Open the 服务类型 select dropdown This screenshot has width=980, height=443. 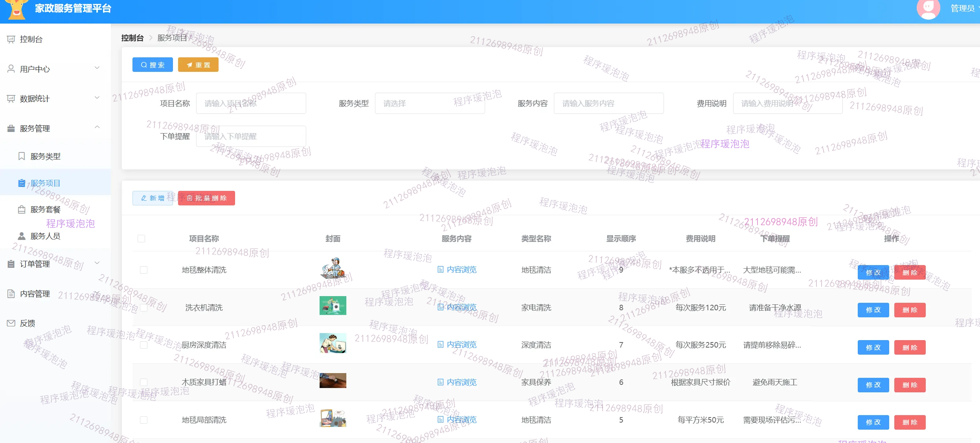coord(429,103)
